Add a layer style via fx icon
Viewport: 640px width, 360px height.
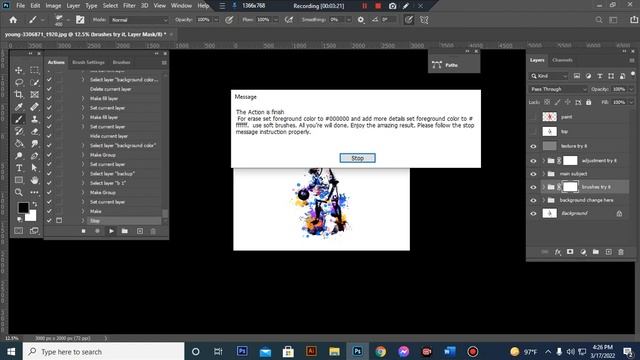click(558, 252)
